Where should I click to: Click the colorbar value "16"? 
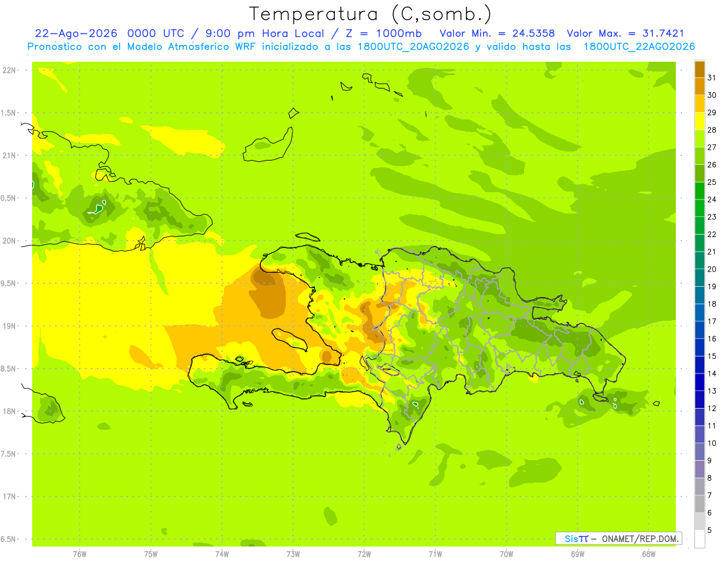[712, 338]
